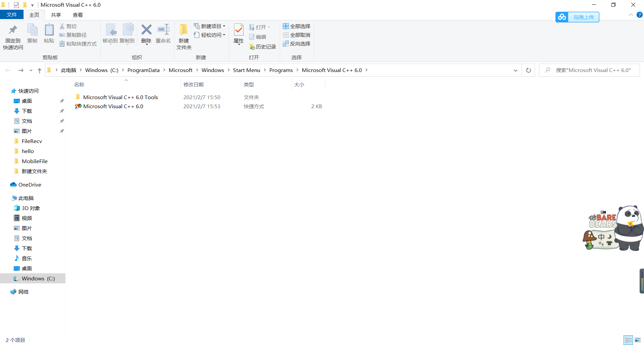Expand the chevron after Programs in path
Viewport: 644px width, 345px height.
click(x=298, y=70)
